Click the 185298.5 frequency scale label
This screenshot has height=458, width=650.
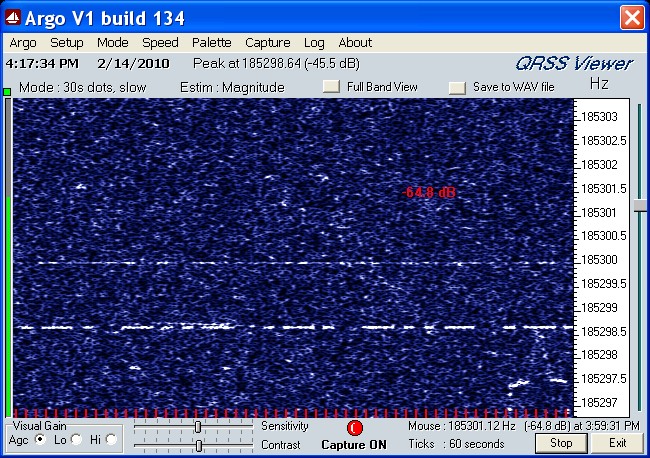(x=604, y=332)
